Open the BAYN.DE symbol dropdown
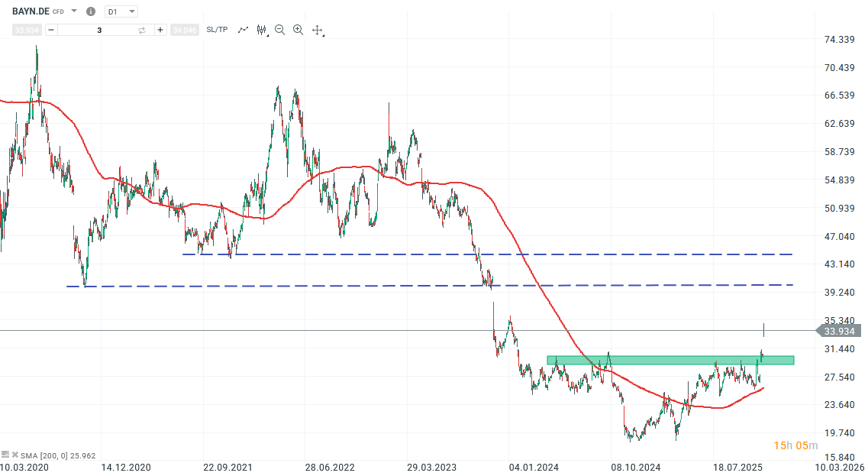The image size is (868, 476). pyautogui.click(x=73, y=11)
